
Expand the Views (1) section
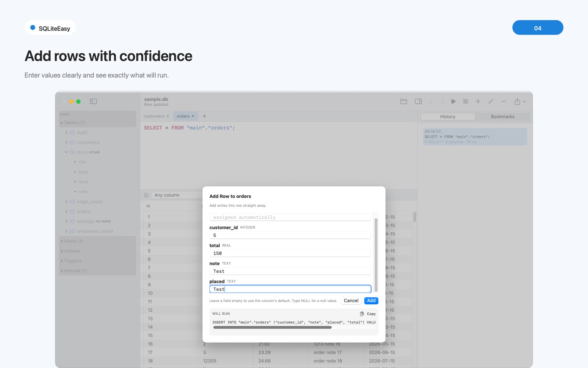61,241
